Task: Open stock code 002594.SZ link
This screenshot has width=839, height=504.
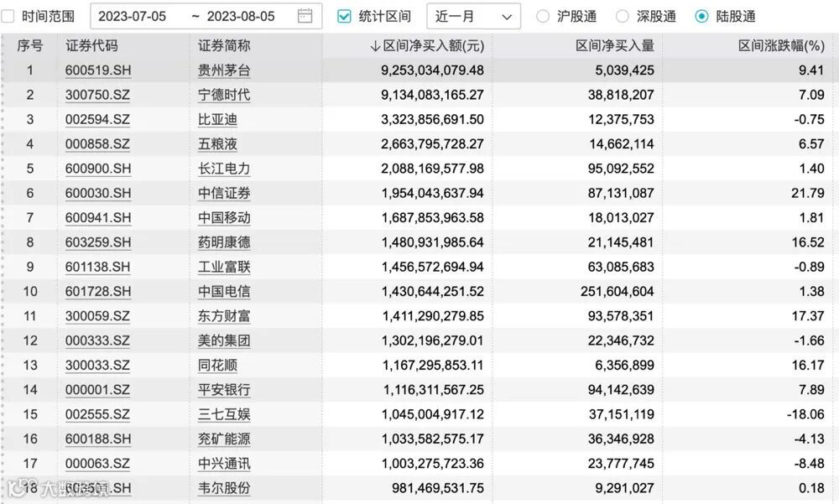Action: (97, 120)
